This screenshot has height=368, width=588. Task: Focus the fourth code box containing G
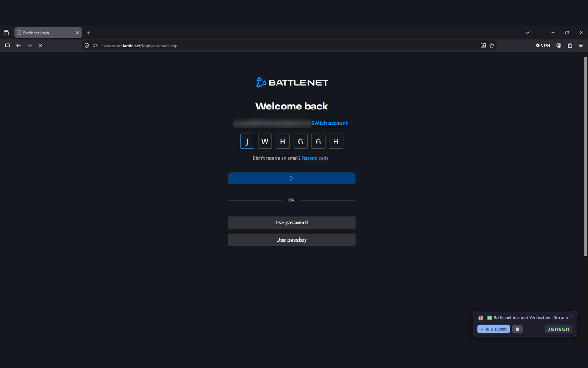[300, 141]
